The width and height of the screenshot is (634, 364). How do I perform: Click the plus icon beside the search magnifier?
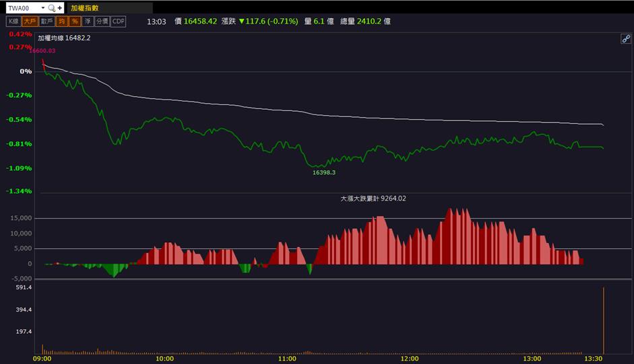pos(60,8)
